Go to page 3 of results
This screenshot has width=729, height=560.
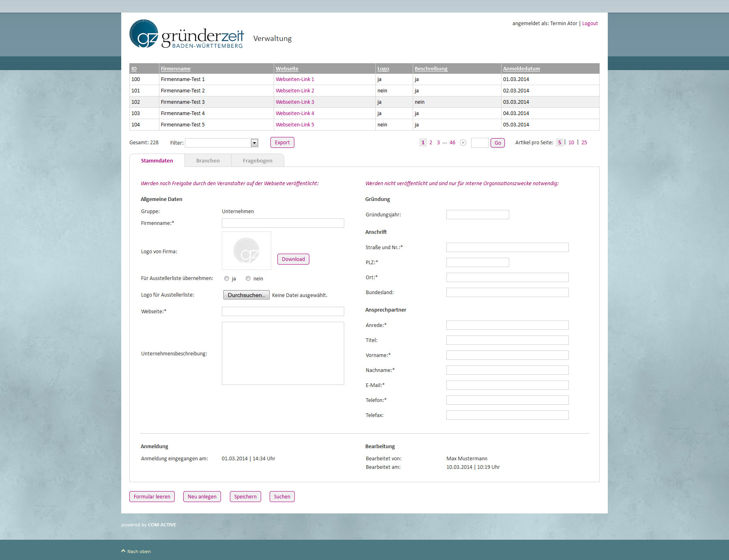click(x=438, y=143)
